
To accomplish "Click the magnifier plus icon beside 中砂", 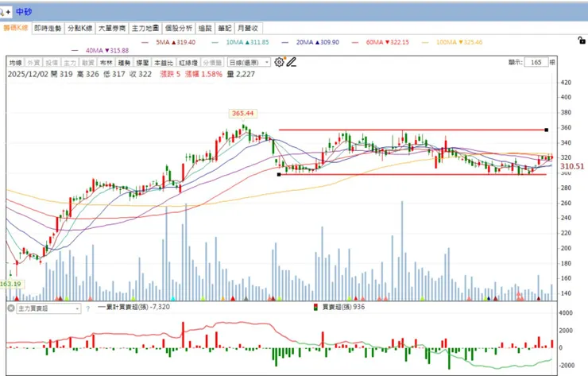I will 6,12.
